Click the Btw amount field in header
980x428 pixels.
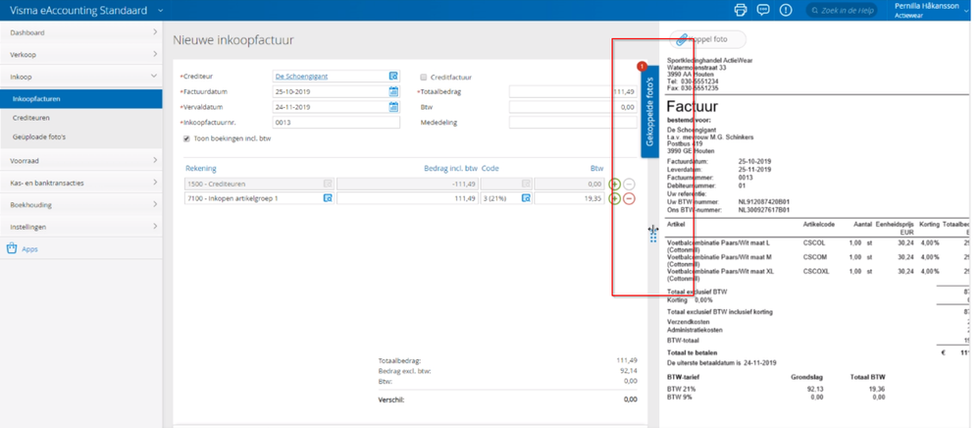[573, 107]
